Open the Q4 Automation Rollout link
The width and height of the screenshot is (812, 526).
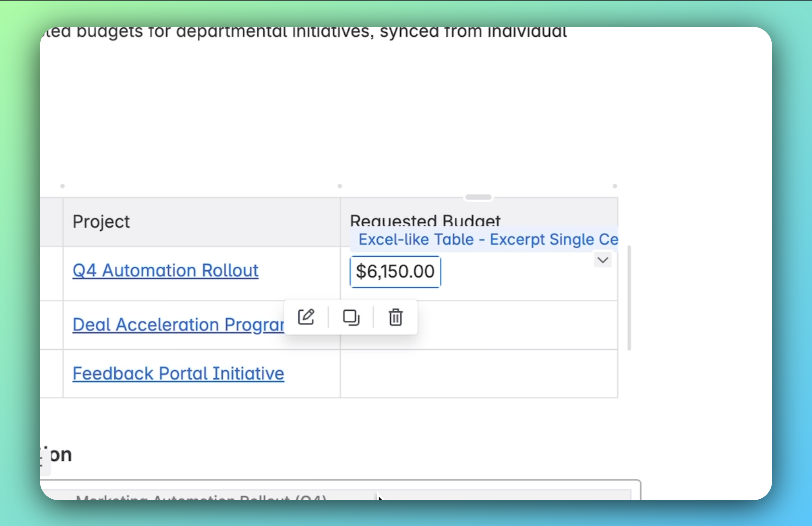point(166,271)
